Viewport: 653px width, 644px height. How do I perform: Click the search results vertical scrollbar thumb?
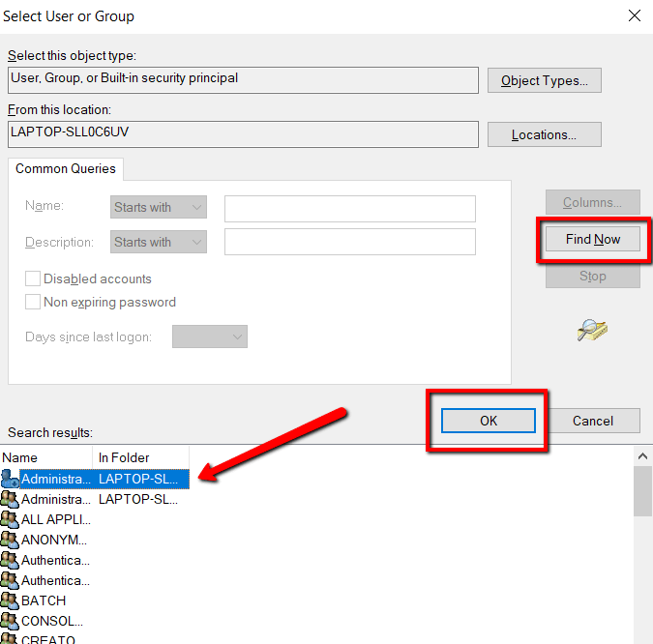[x=642, y=491]
